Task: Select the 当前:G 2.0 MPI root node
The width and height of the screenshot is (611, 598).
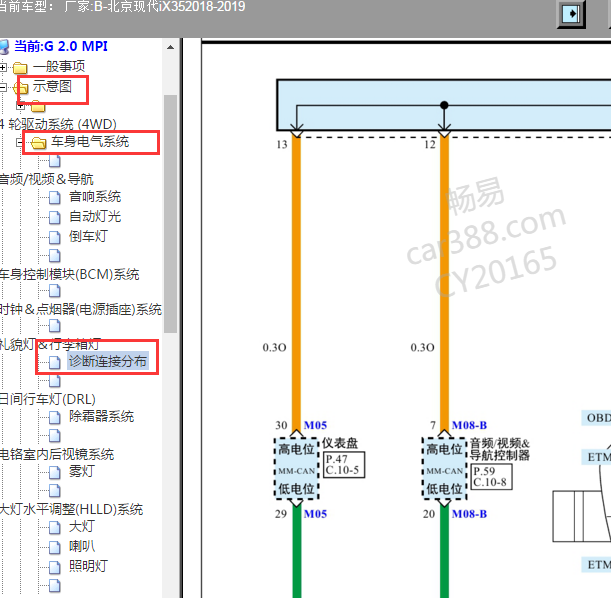Action: tap(60, 46)
